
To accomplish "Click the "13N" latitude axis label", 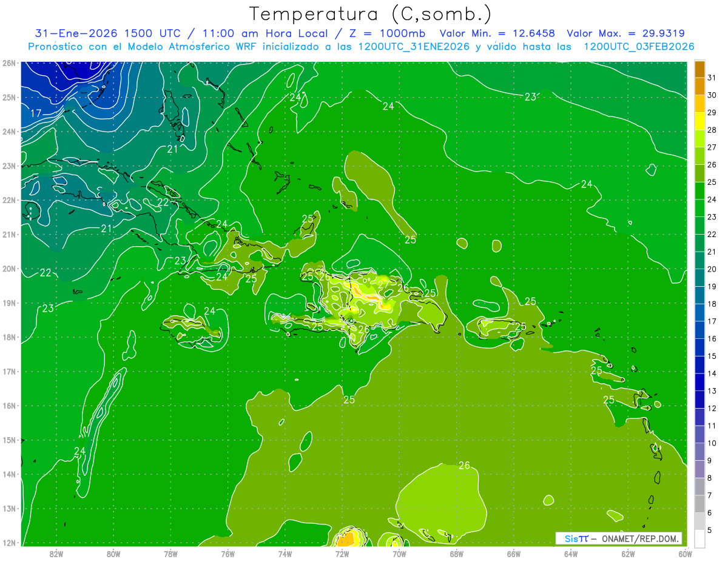I will (x=8, y=509).
